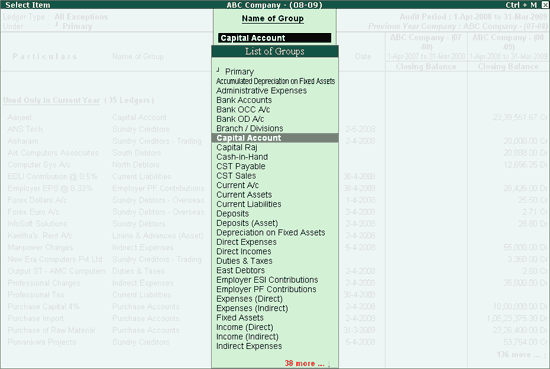
Task: Select Accumulated Depreciation on Fixed Assets group
Action: point(275,81)
